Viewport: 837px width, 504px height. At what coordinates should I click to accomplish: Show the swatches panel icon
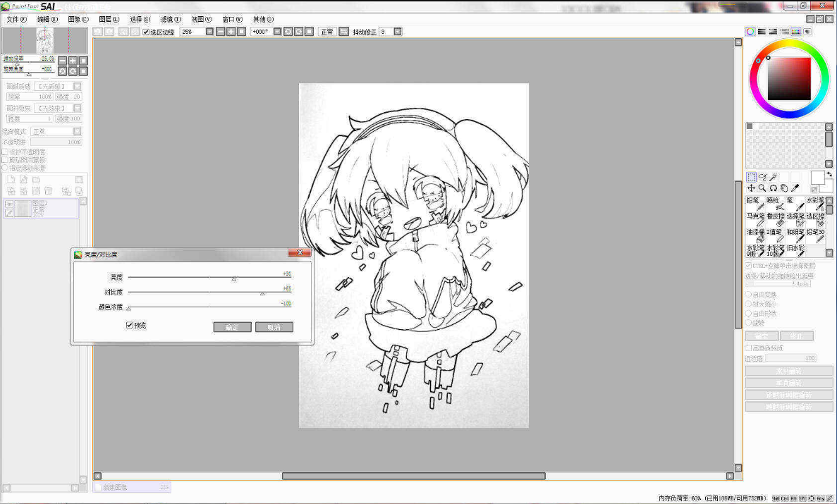point(796,32)
